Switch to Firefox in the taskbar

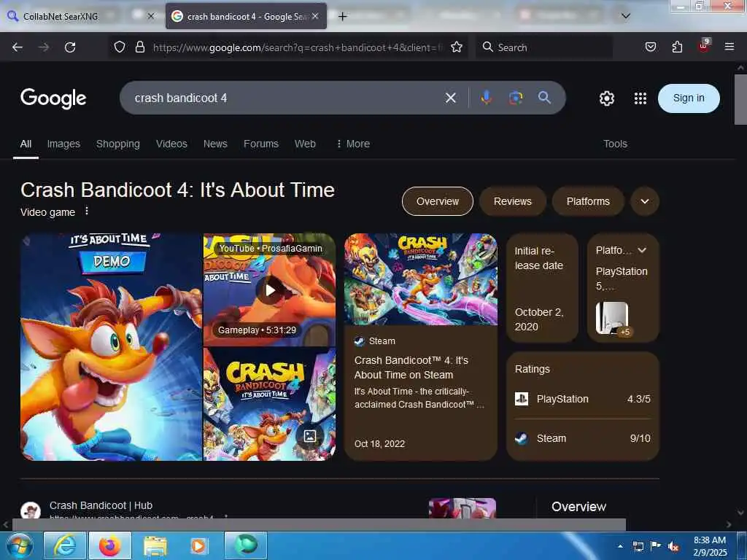coord(109,545)
